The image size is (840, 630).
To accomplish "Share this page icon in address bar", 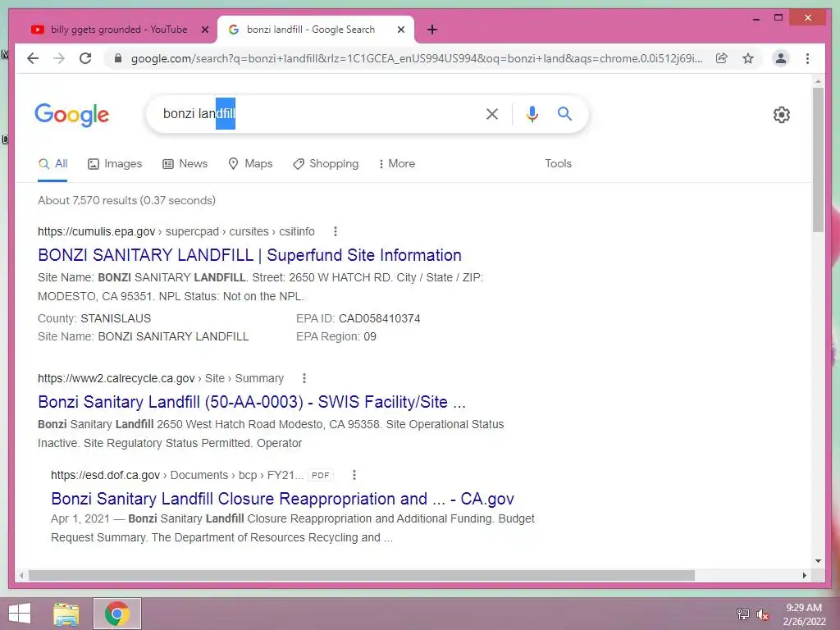I will tap(722, 58).
